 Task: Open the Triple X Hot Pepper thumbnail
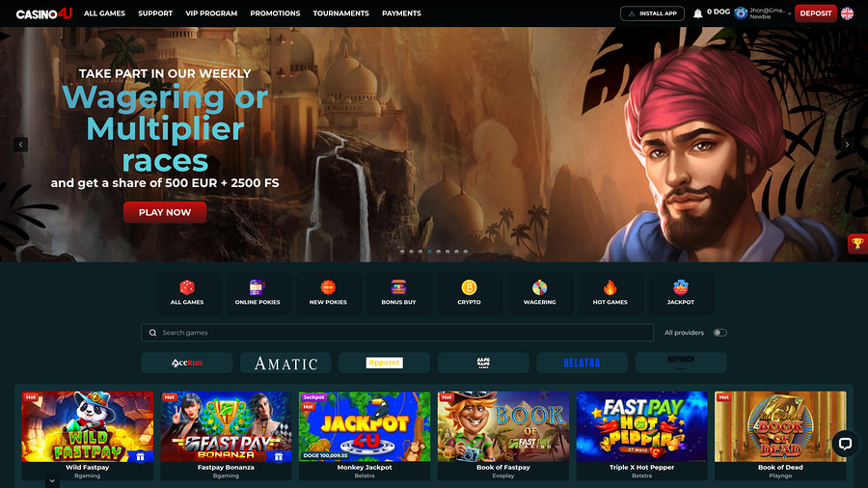tap(641, 426)
